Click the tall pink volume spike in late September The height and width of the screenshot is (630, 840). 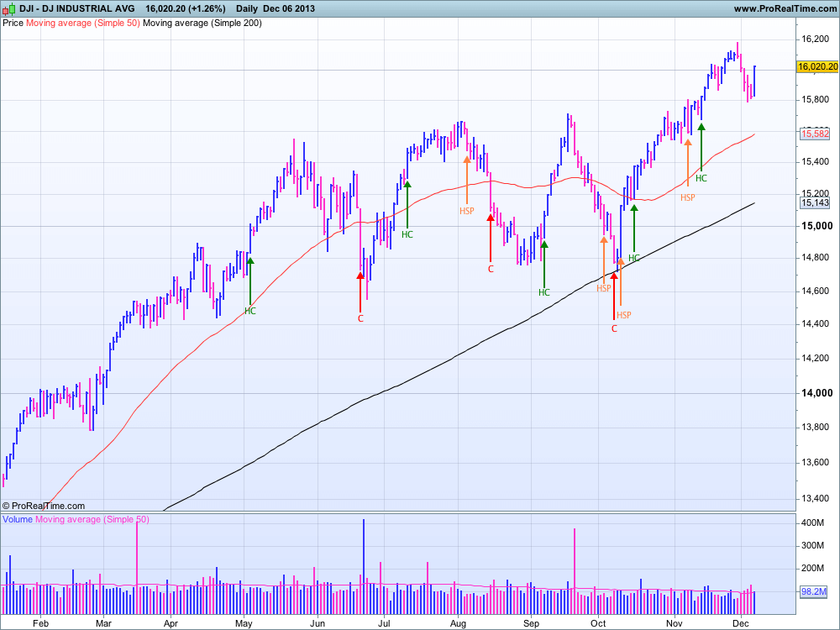(x=575, y=571)
